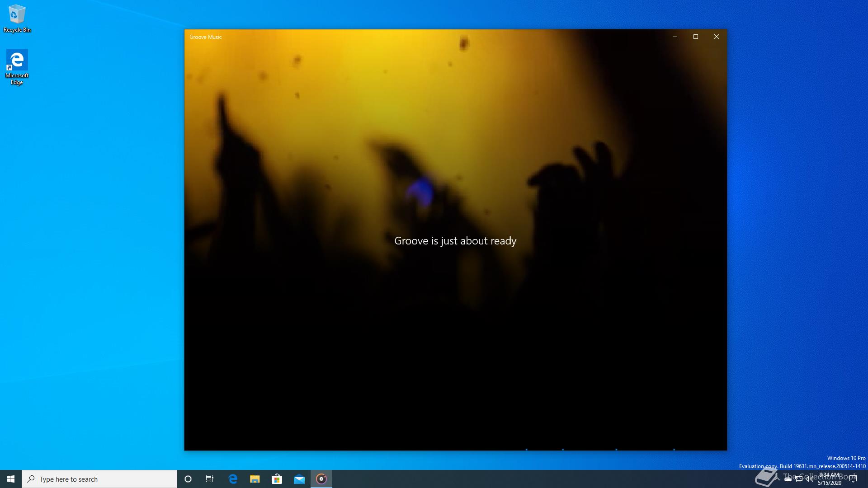Open Microsoft Store from the taskbar

click(277, 479)
